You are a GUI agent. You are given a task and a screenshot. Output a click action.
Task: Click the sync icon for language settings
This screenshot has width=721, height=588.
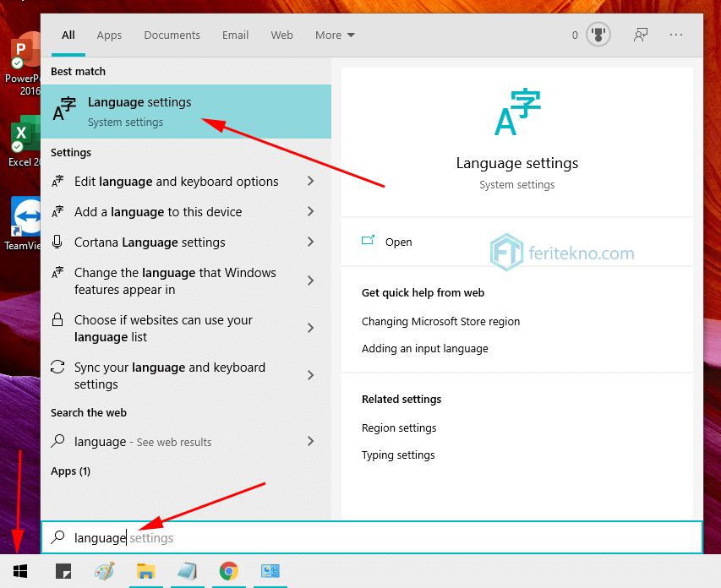(x=57, y=367)
